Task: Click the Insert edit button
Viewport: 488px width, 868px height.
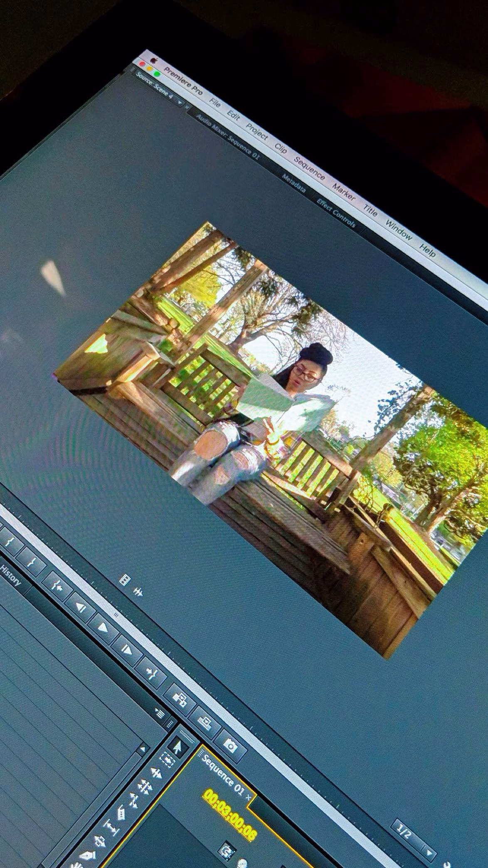Action: click(x=180, y=698)
